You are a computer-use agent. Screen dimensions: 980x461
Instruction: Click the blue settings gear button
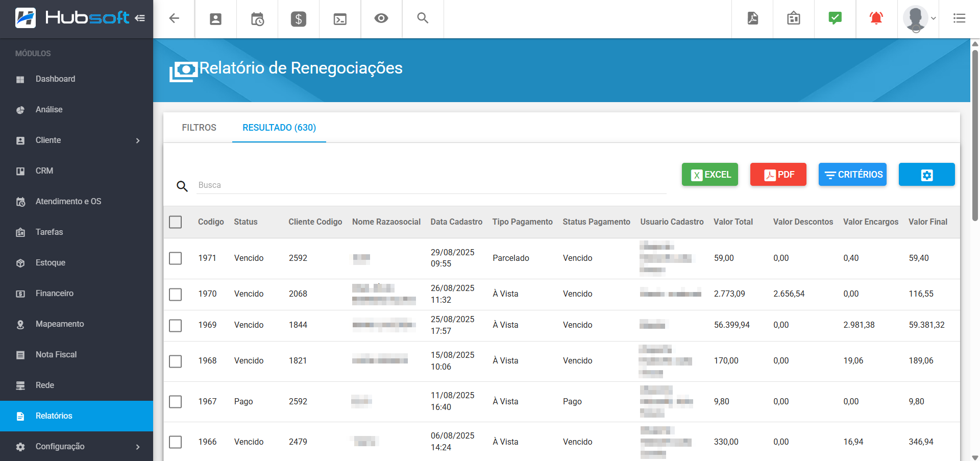(926, 175)
